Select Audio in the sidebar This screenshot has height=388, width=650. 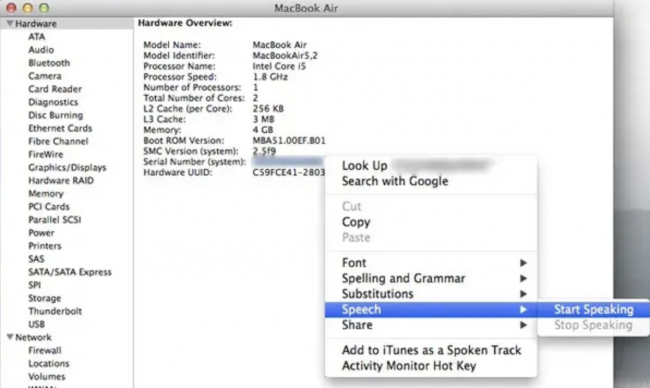pos(41,50)
